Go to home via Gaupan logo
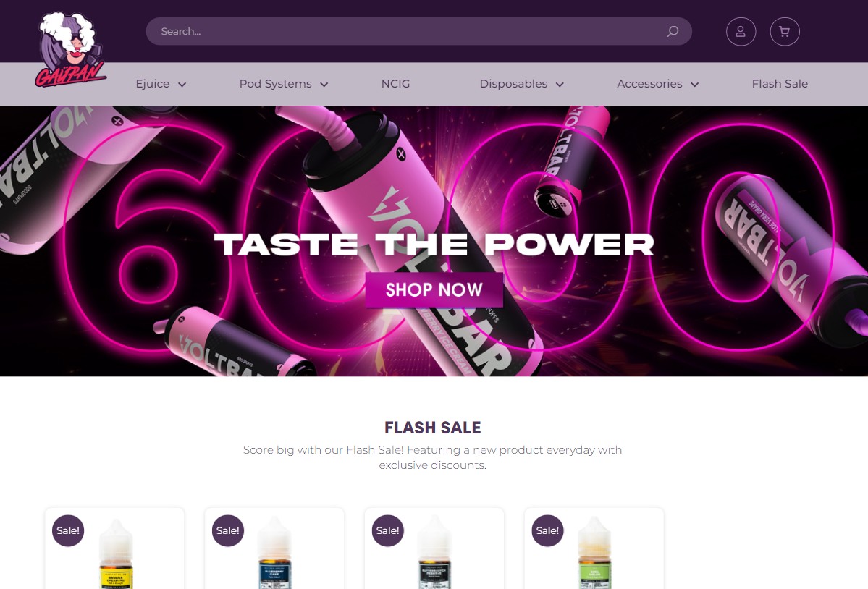 pyautogui.click(x=69, y=50)
